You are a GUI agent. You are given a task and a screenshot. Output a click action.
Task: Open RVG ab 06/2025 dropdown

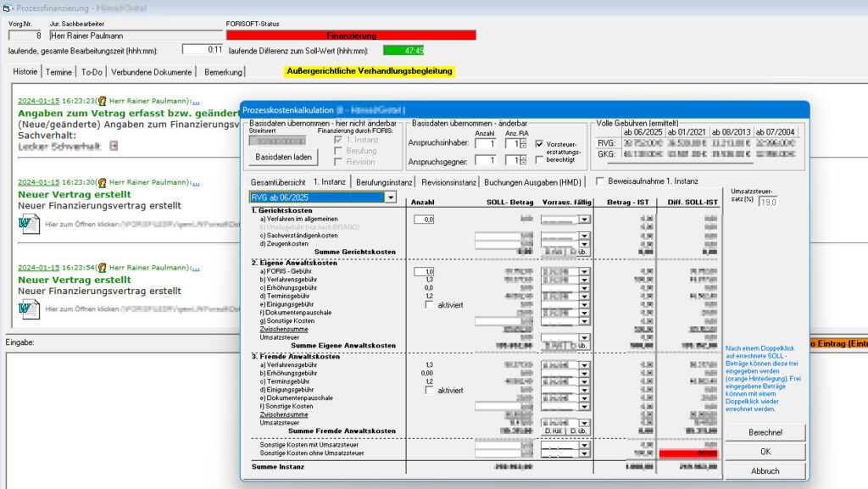tap(391, 197)
